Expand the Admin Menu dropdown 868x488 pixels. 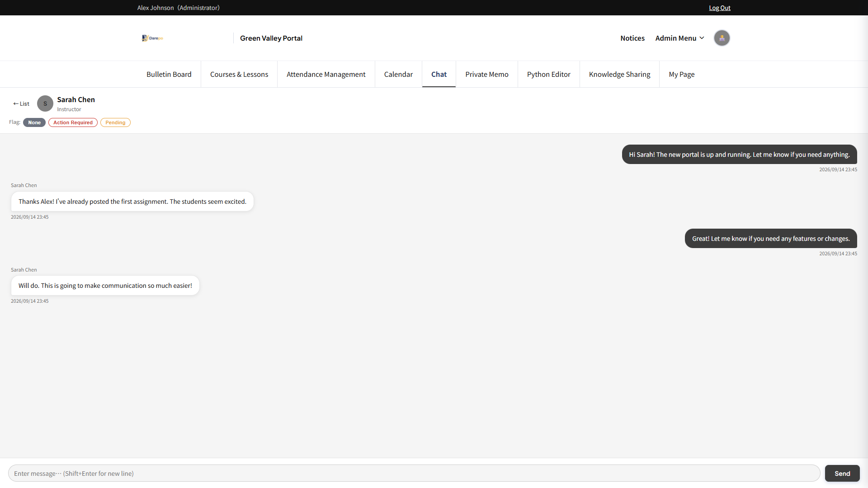(x=679, y=38)
